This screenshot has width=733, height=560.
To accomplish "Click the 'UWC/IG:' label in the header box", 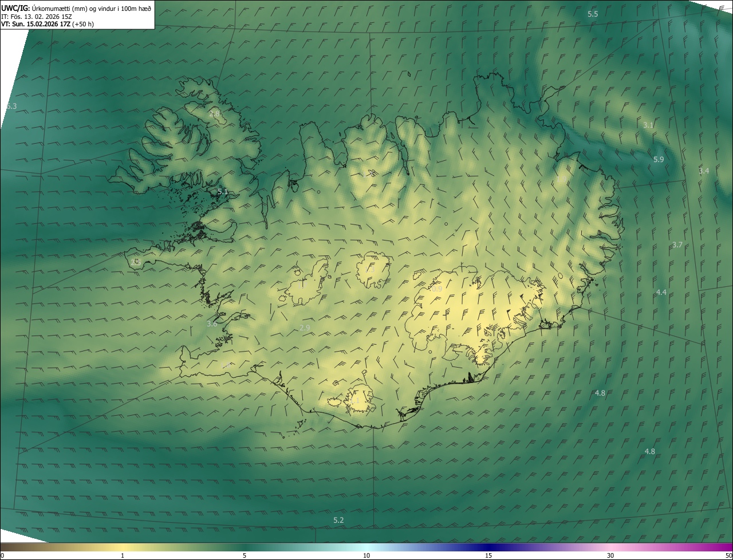I will coord(15,8).
